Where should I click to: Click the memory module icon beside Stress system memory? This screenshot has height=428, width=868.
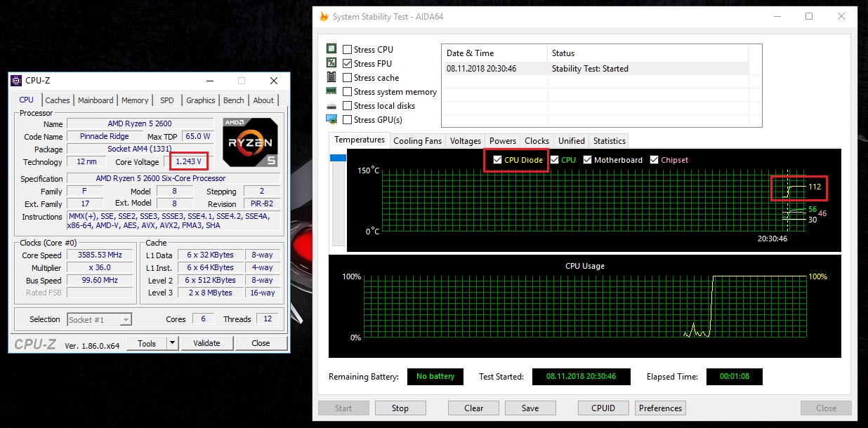point(331,91)
